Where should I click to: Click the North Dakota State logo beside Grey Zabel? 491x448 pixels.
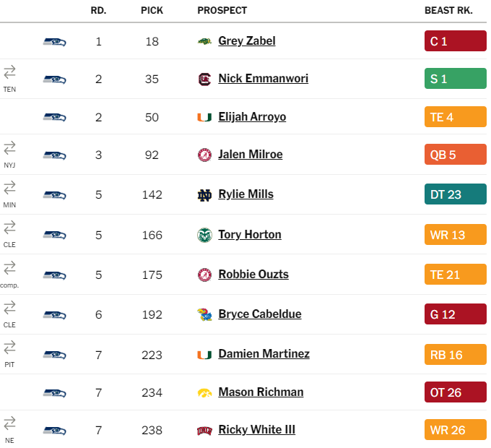(x=204, y=41)
